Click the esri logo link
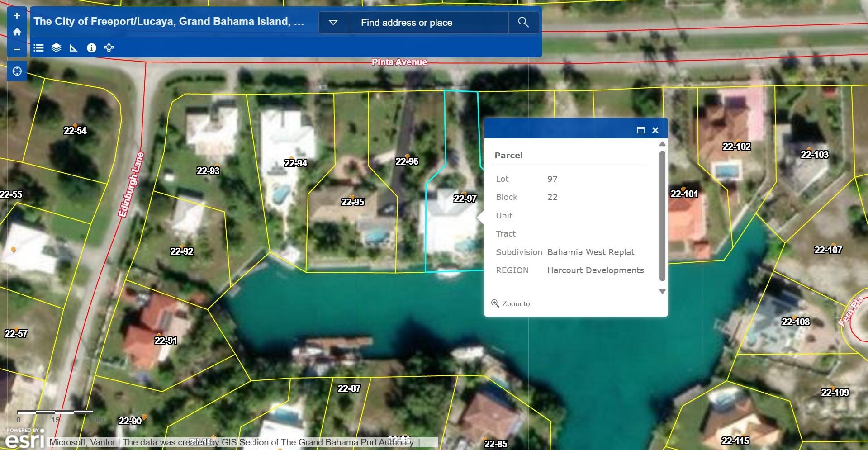Screen dimensions: 868x450 click(25, 440)
